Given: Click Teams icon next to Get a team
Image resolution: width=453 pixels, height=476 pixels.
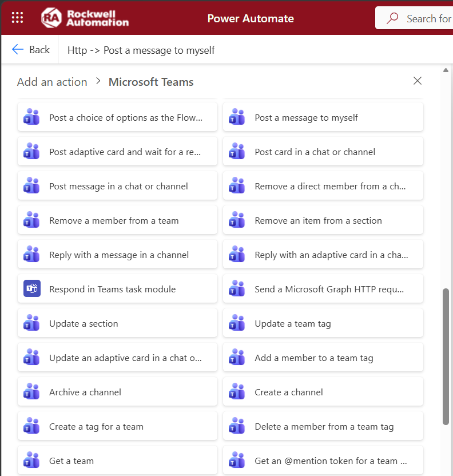Looking at the screenshot, I should point(31,460).
